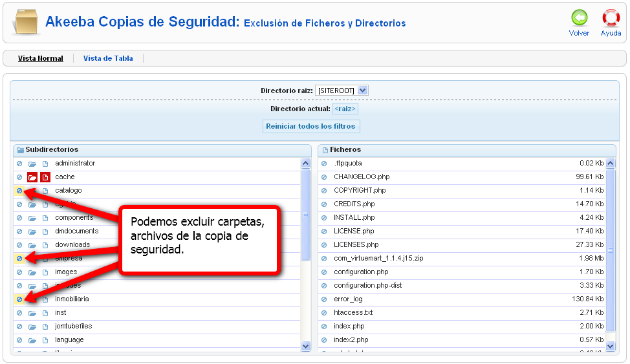Toggle highlighted exclusion circle for catalogo
Screen dimensions: 630x364
(x=19, y=191)
